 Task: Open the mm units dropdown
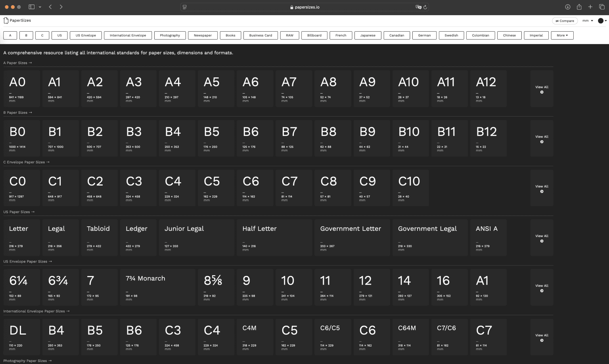tap(588, 21)
